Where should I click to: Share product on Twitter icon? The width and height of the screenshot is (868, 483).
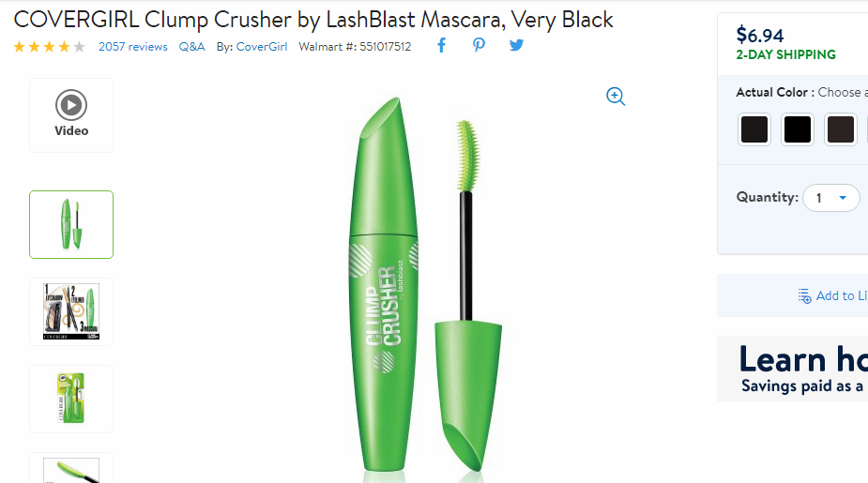516,45
